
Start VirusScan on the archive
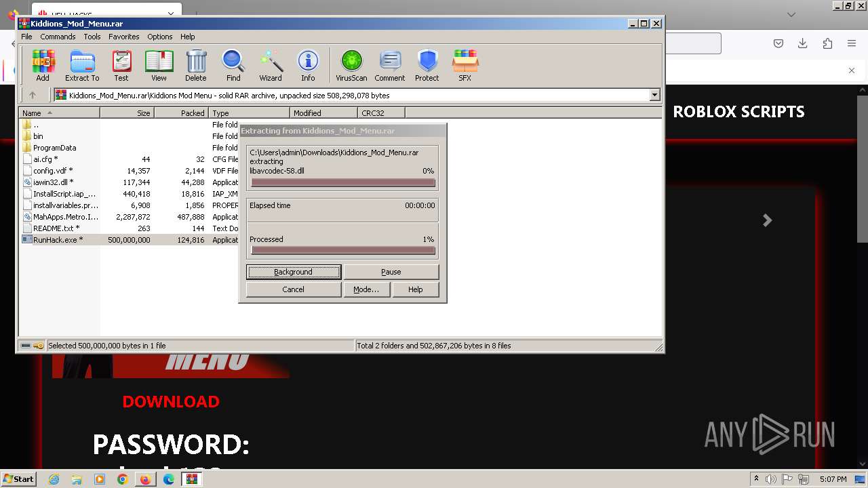pos(351,65)
